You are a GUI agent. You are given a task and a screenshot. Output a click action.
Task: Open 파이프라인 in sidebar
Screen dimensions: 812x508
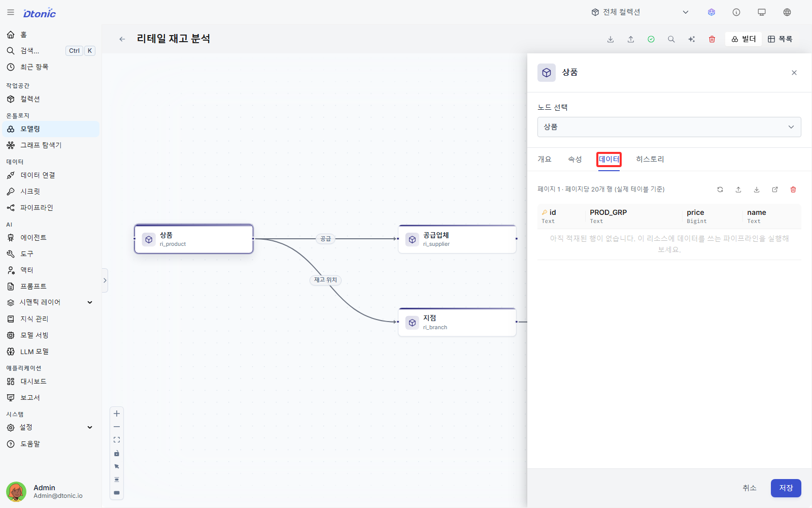pos(51,208)
